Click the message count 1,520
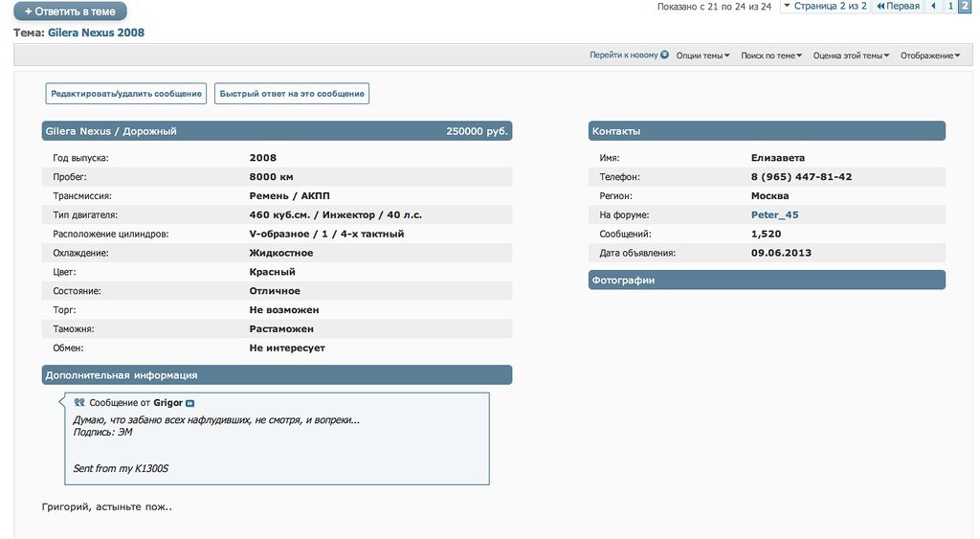 pyautogui.click(x=767, y=234)
